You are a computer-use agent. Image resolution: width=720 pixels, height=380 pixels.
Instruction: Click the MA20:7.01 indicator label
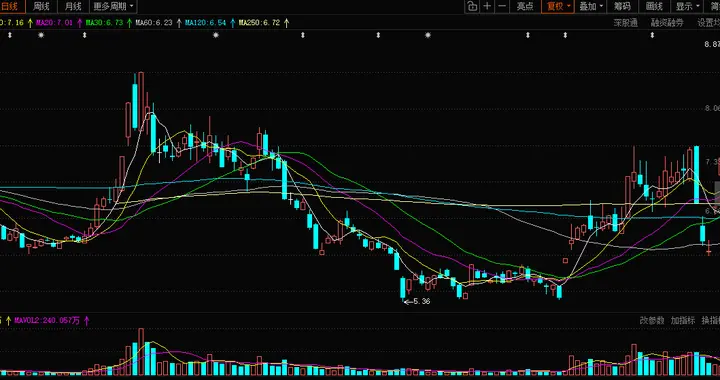point(54,22)
